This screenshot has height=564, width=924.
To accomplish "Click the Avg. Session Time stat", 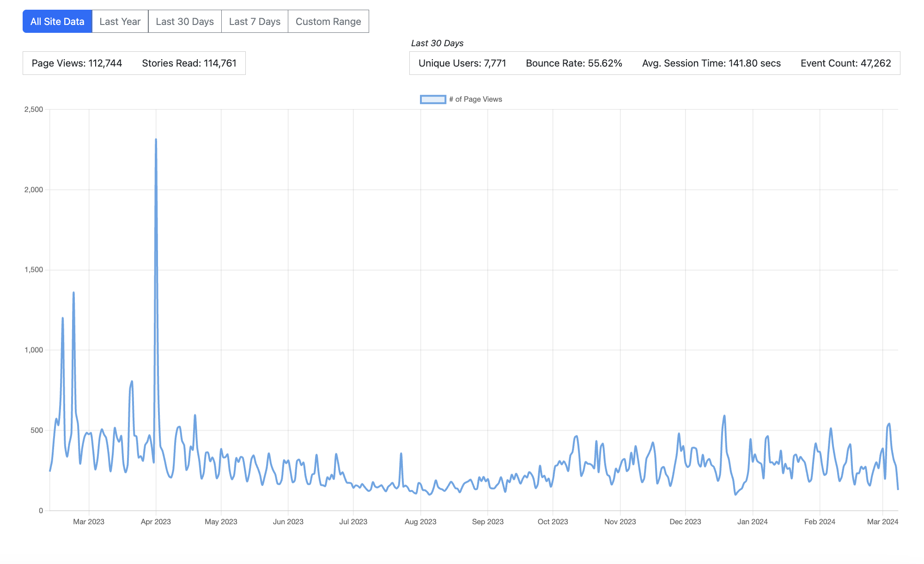I will 711,63.
